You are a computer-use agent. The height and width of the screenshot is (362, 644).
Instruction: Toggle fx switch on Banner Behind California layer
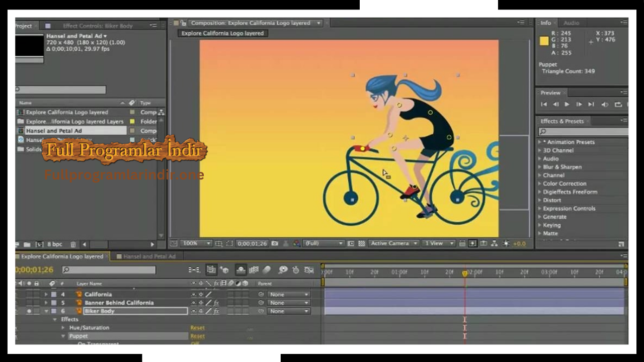click(216, 303)
